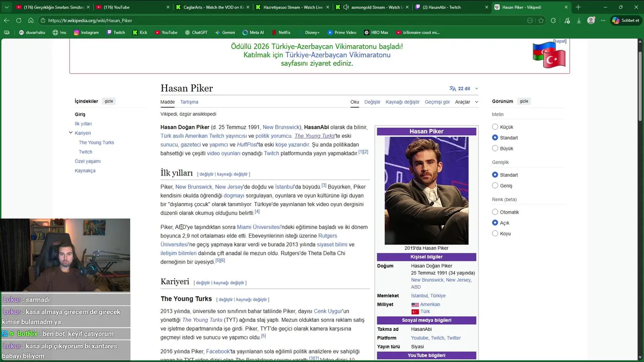The height and width of the screenshot is (362, 644).
Task: Open a new browser tab with plus
Action: [x=578, y=7]
